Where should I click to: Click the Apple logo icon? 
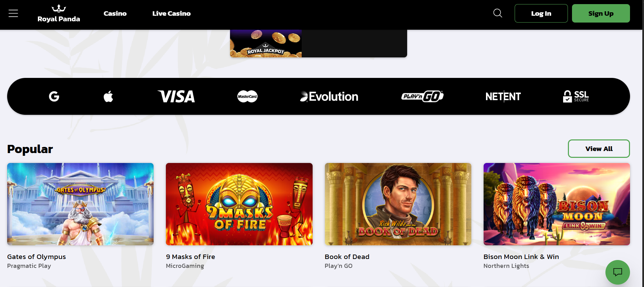click(108, 96)
